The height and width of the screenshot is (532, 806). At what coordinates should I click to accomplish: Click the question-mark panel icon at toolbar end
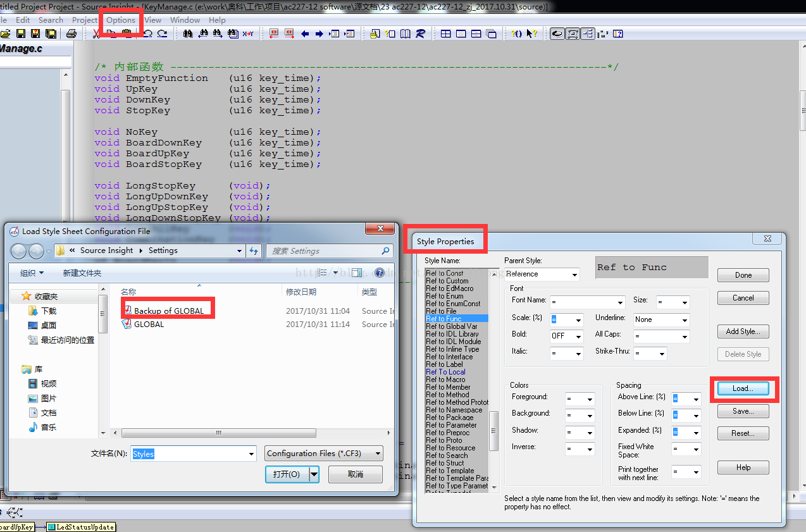click(618, 34)
